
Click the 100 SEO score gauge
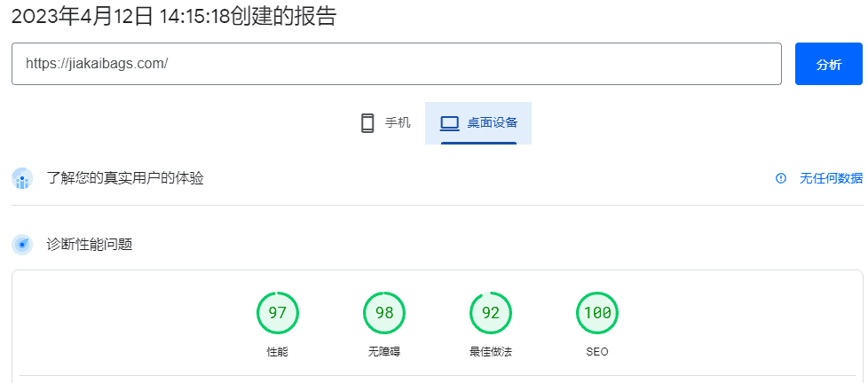point(597,313)
